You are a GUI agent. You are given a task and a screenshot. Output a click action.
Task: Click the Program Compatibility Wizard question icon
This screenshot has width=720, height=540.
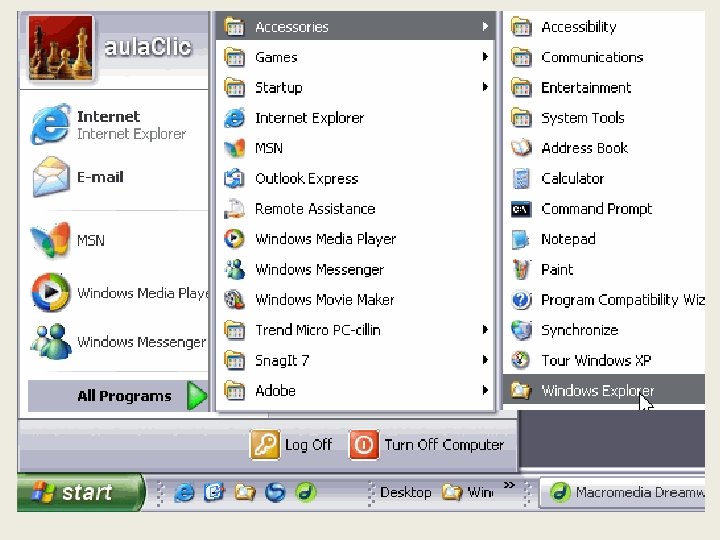tap(521, 300)
